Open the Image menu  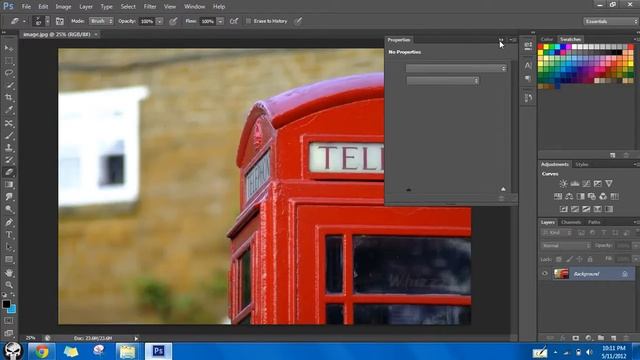63,7
